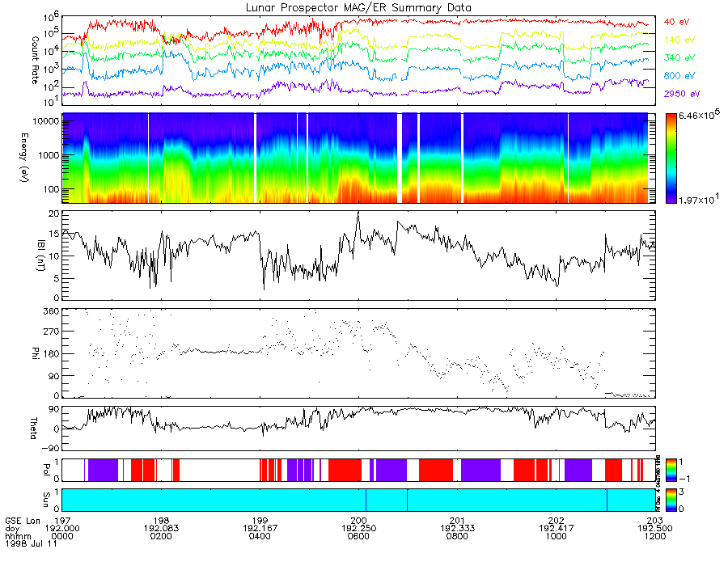
Task: Click day-of-year value '192.250'
Action: point(359,529)
